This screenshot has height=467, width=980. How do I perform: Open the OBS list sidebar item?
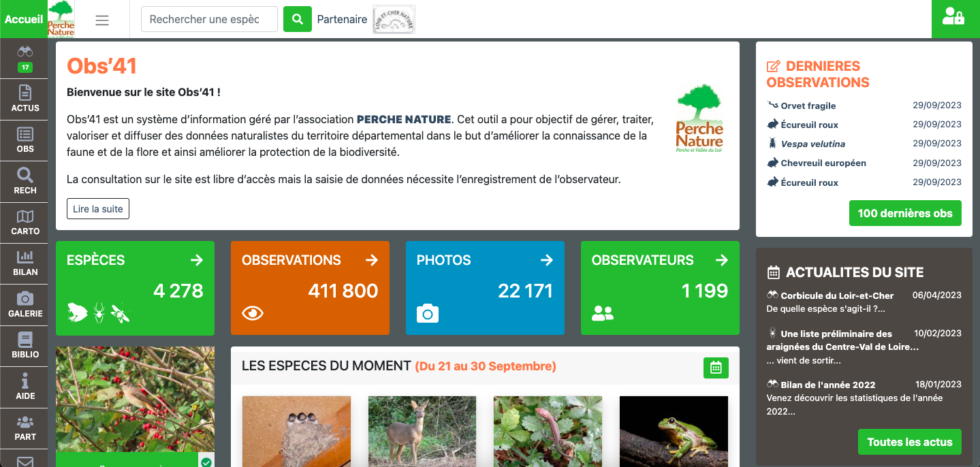25,140
